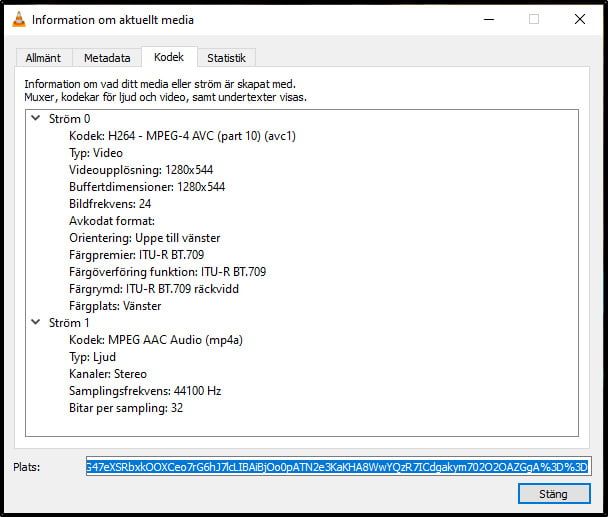
Task: Select 'Kodek: MPEG AAC Audio (mp4a)' row
Action: pyautogui.click(x=156, y=340)
